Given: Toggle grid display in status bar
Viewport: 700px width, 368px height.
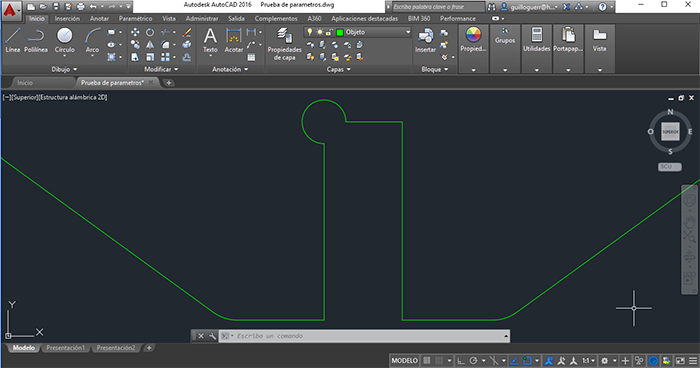Looking at the screenshot, I should [427, 360].
